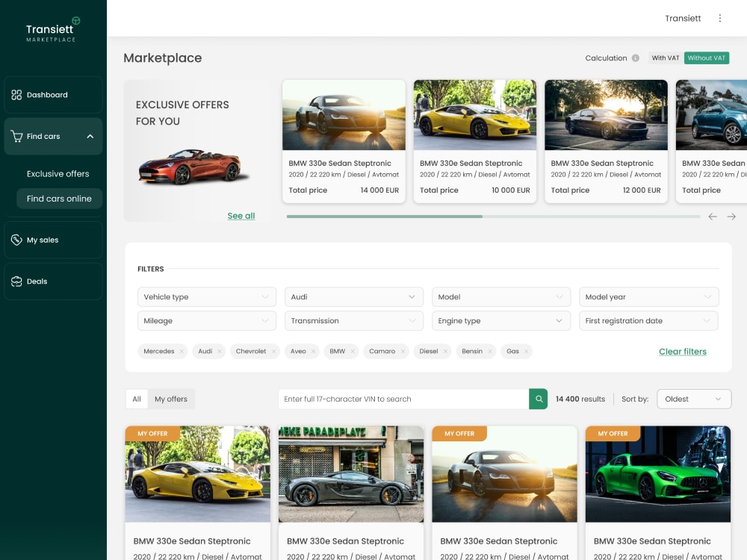Collapse the Find cars chevron
Viewport: 747px width, 560px height.
(x=90, y=136)
